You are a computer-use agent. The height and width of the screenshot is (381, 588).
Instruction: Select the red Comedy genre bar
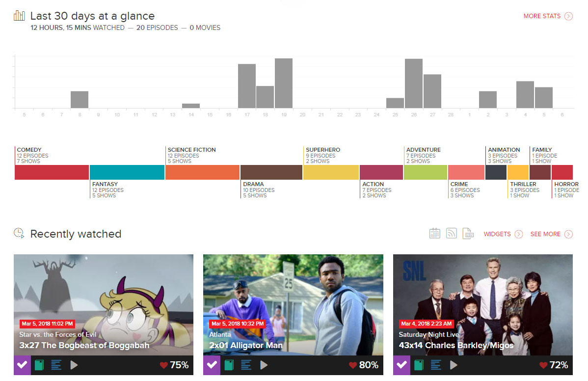click(x=52, y=172)
